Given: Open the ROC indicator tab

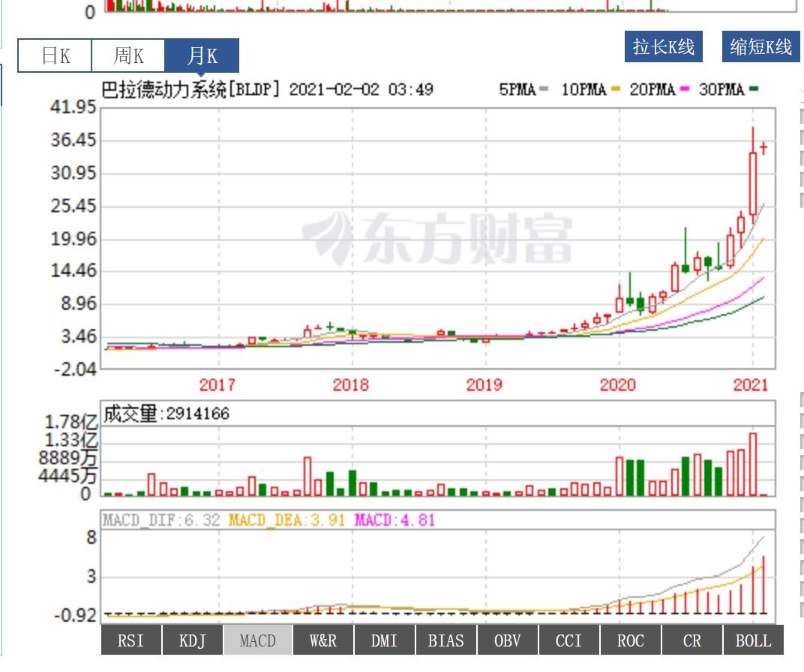Looking at the screenshot, I should click(631, 640).
